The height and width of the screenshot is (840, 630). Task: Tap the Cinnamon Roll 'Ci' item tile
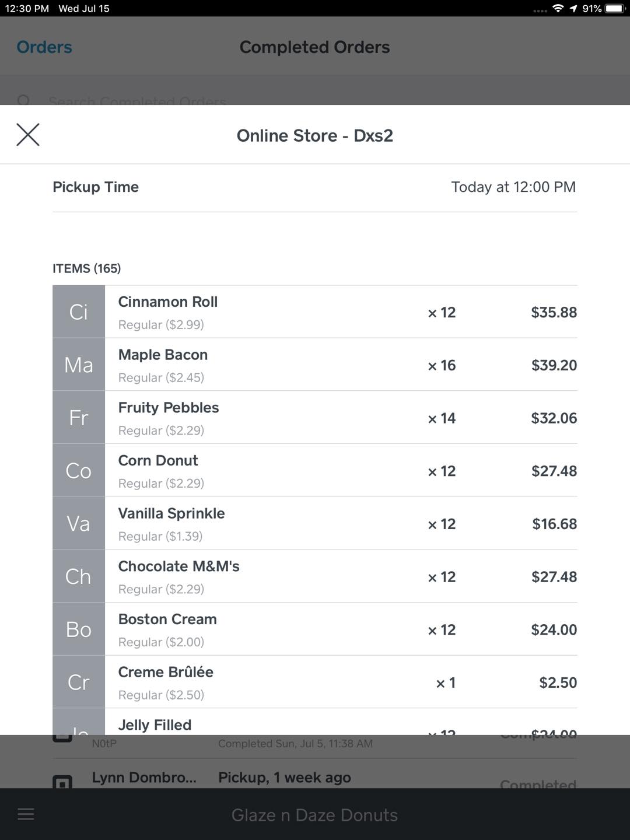79,312
